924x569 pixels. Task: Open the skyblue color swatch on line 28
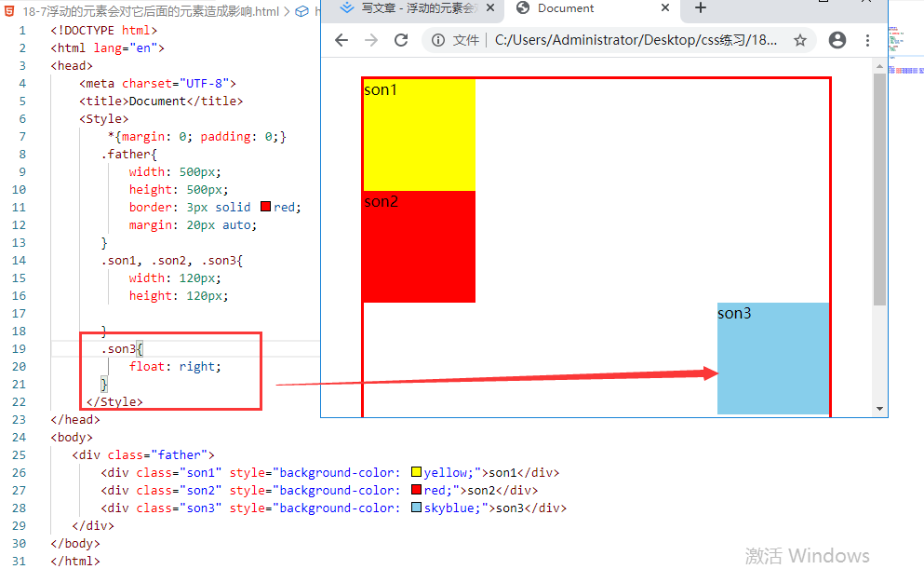[416, 508]
